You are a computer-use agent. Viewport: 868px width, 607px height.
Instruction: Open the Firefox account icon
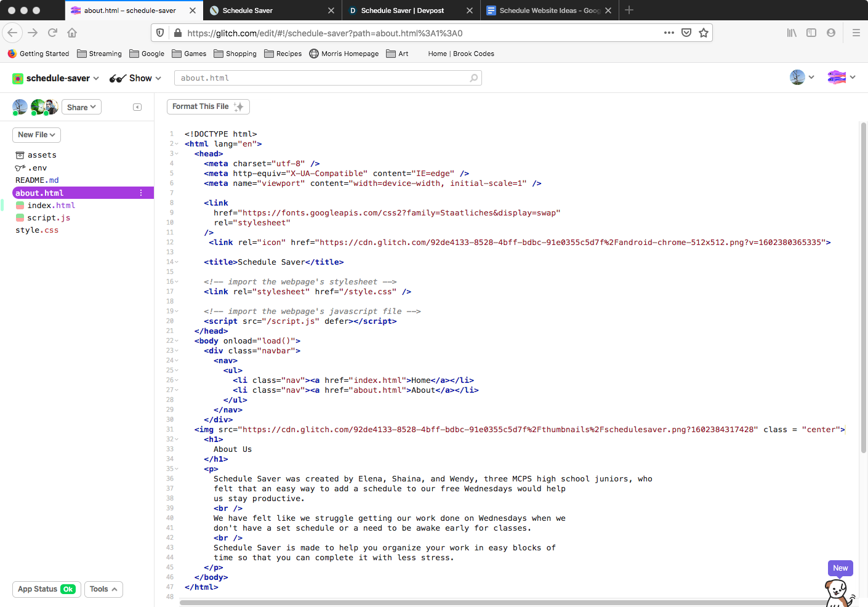click(831, 33)
